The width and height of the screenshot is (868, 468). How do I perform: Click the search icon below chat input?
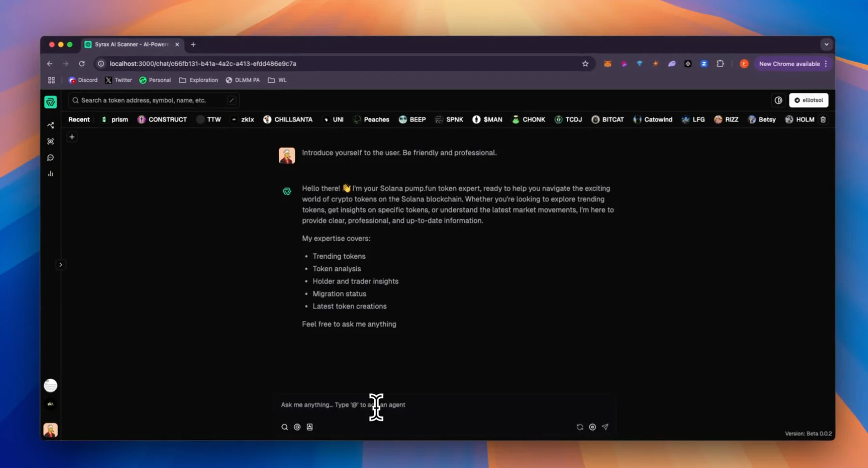285,427
